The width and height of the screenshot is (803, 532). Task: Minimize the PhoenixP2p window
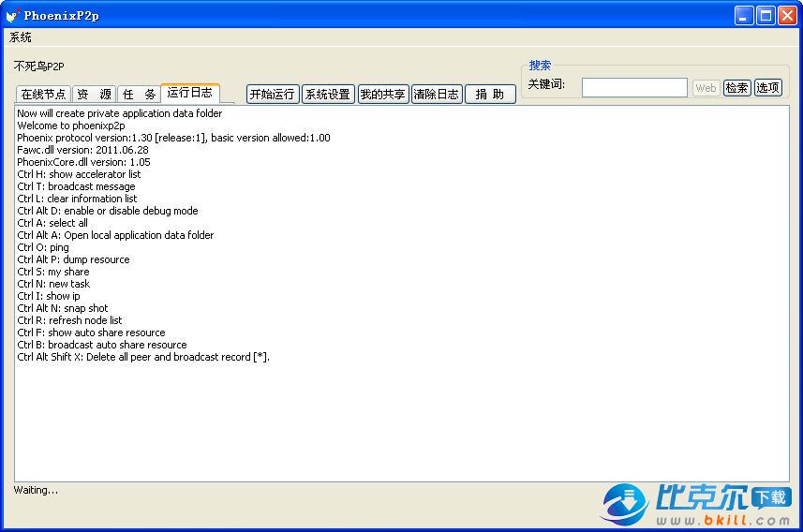pos(744,15)
